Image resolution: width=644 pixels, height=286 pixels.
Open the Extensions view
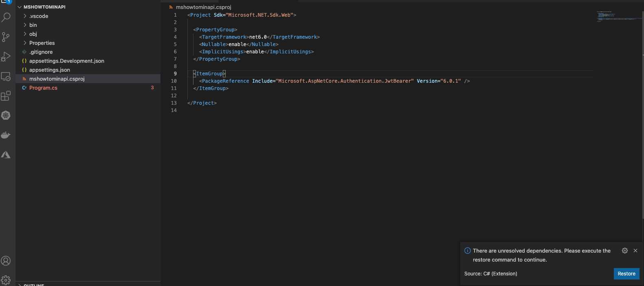(6, 96)
